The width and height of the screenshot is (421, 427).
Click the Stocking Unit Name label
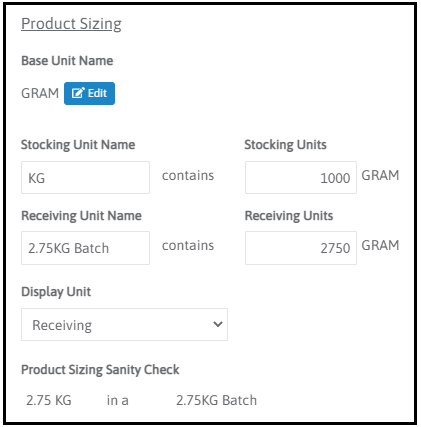78,145
